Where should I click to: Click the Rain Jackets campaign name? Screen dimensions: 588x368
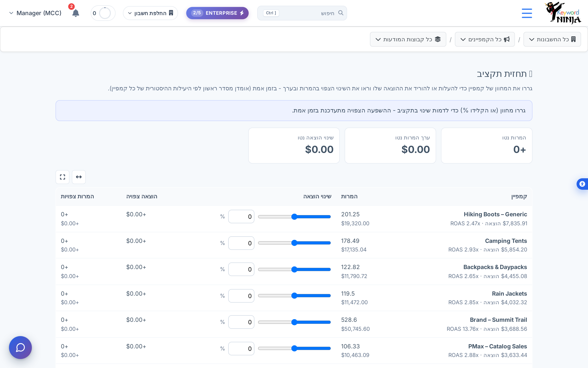(509, 294)
